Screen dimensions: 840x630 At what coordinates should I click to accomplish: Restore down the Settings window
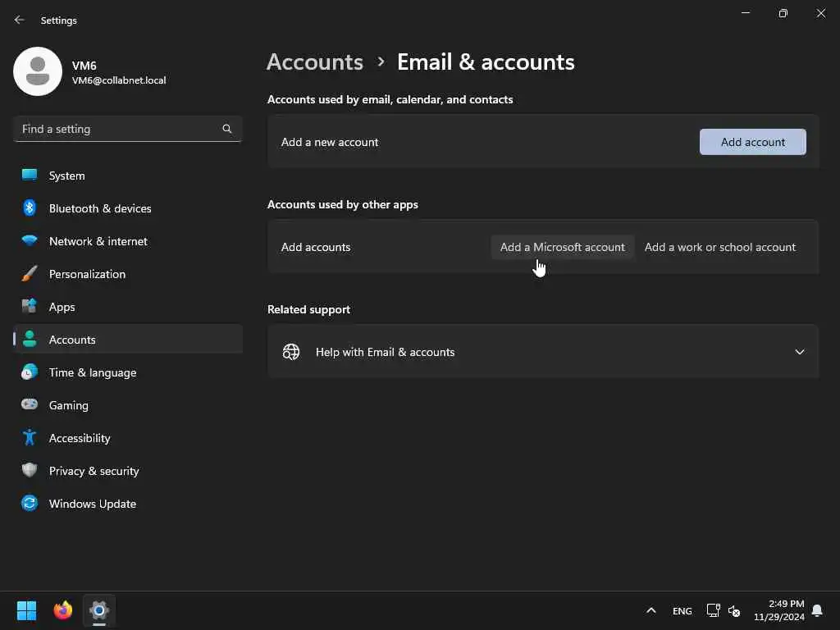pyautogui.click(x=783, y=13)
